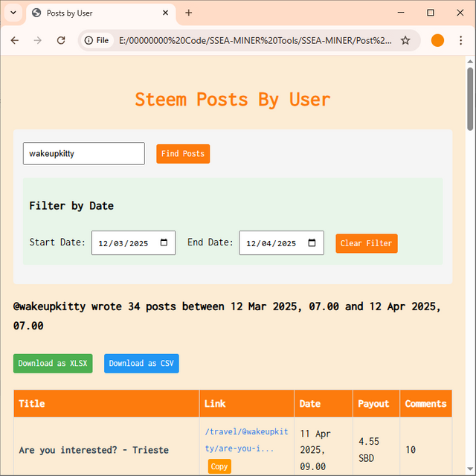This screenshot has width=476, height=476.
Task: Click the End Date input
Action: point(281,243)
